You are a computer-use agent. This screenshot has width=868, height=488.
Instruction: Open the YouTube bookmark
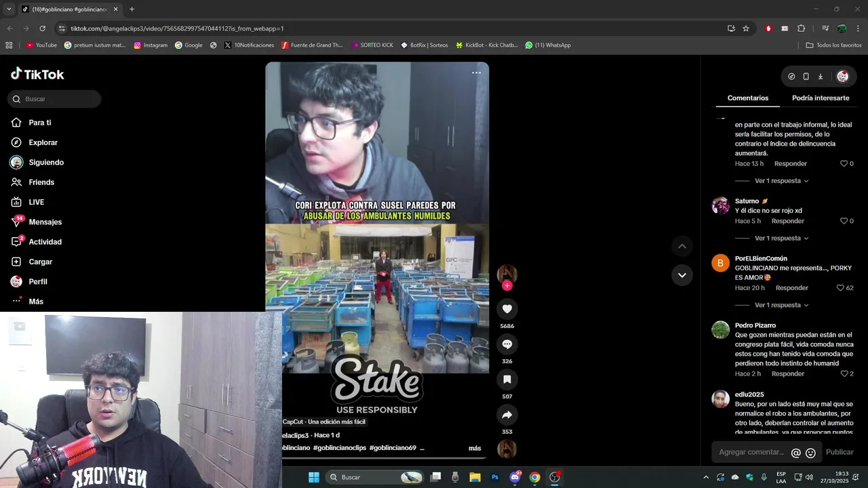(x=41, y=45)
